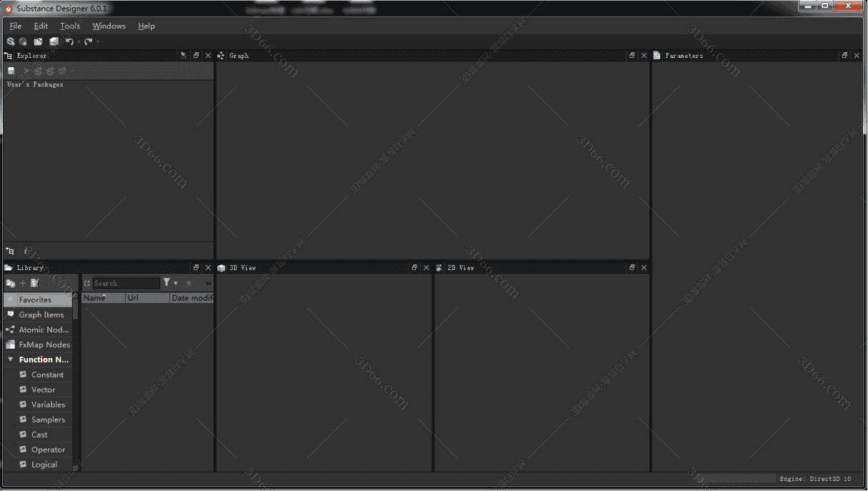
Task: Click the New Substance icon in main toolbar
Action: tap(11, 41)
